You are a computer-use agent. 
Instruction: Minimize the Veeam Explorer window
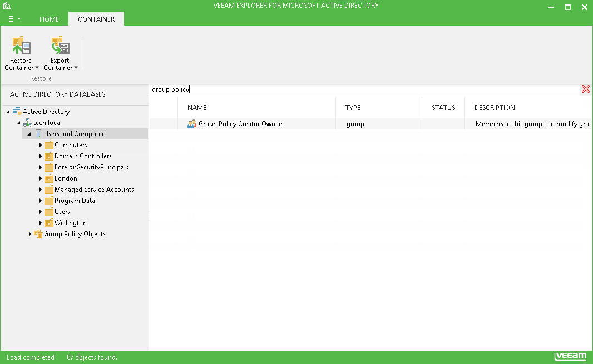(551, 7)
